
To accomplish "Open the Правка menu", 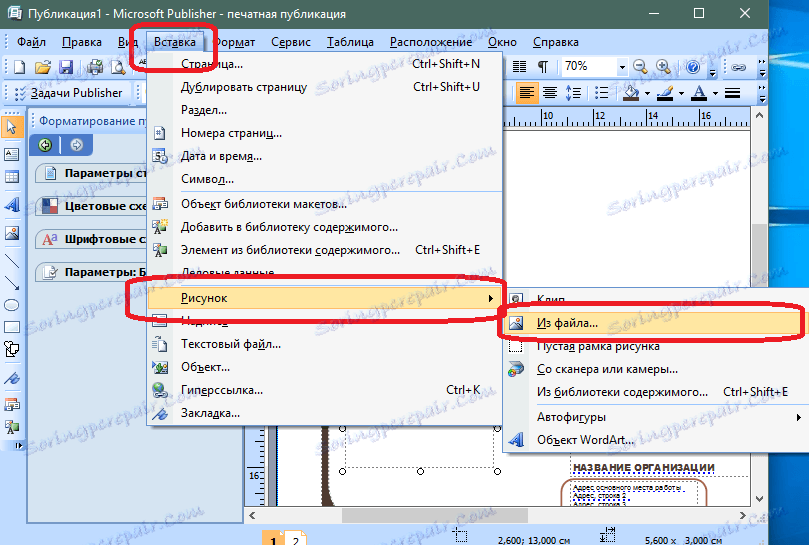I will tap(82, 42).
